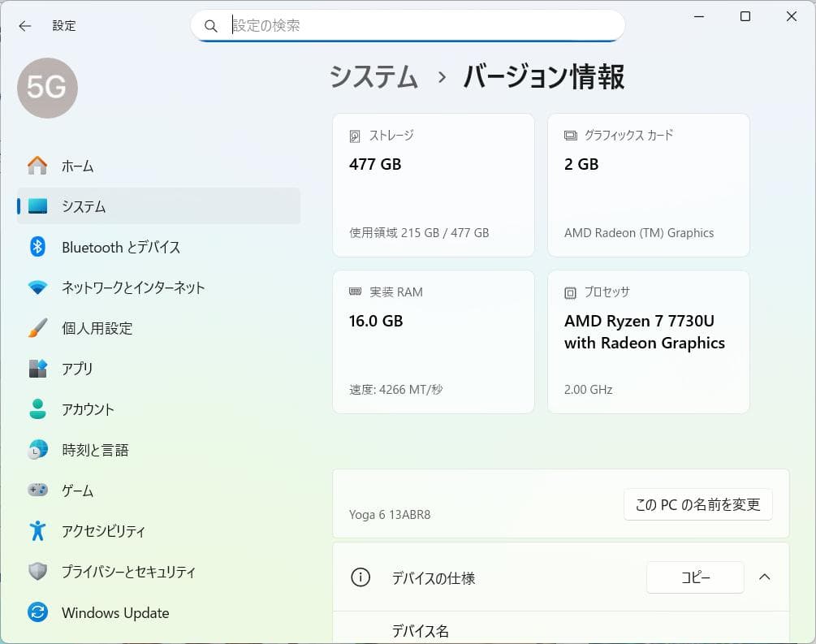Open アプリ settings
The height and width of the screenshot is (644, 816).
coord(79,369)
